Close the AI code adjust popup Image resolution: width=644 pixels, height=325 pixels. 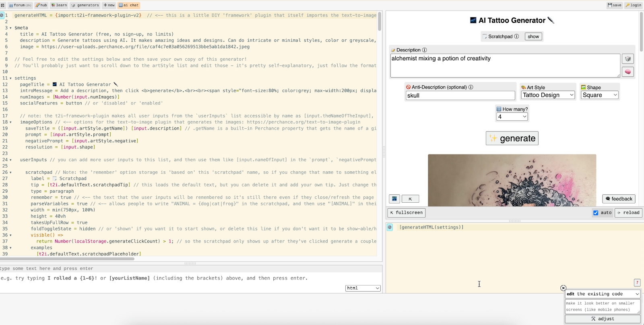[x=563, y=288]
